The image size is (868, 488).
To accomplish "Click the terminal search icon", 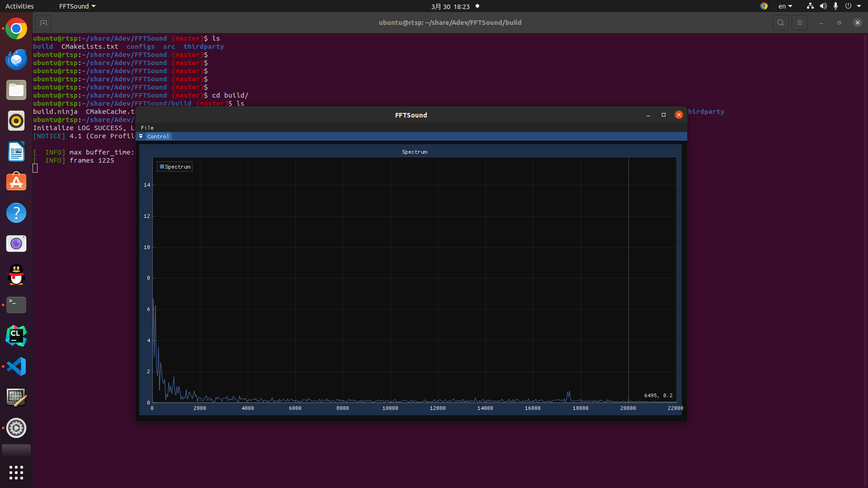I will 781,23.
